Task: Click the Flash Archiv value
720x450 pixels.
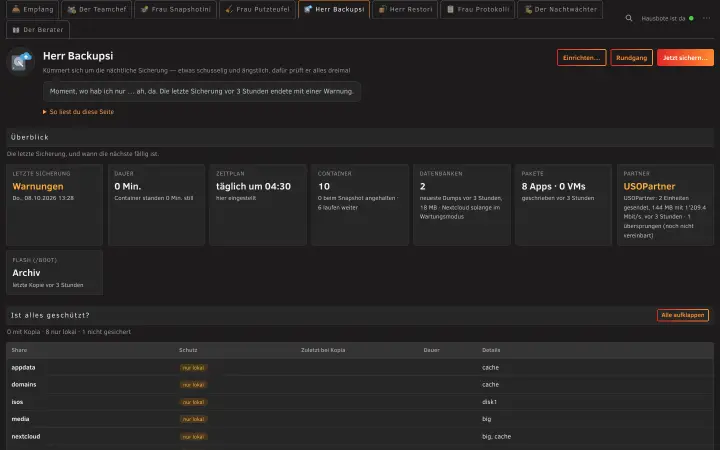Action: 26,273
